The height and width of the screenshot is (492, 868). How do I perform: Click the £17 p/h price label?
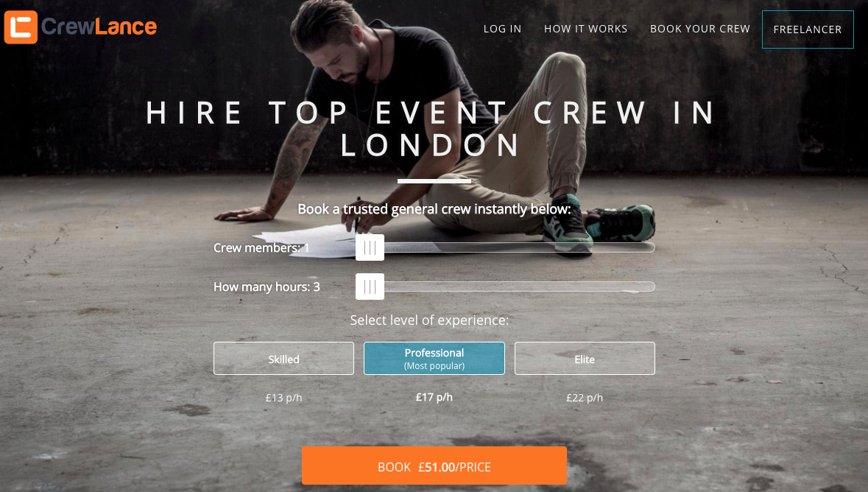point(434,397)
